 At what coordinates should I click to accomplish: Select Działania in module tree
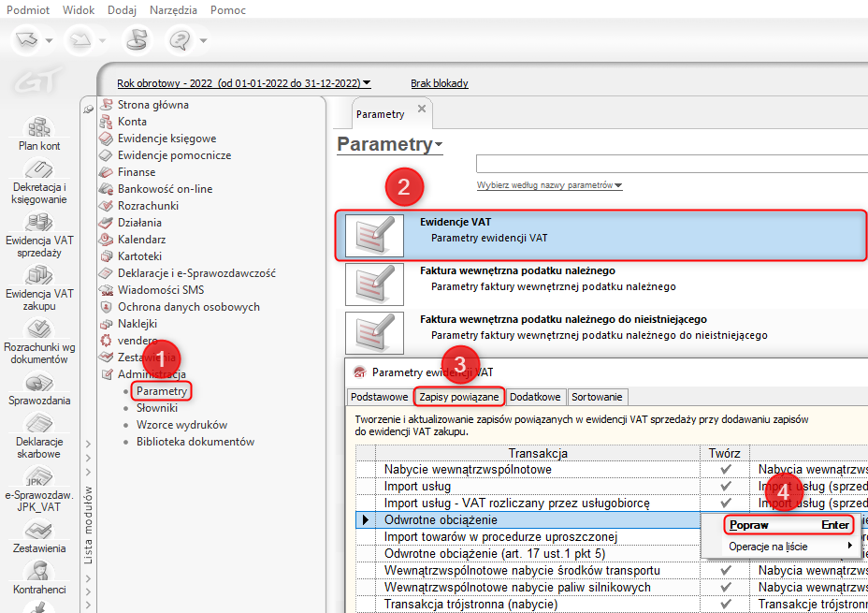(139, 223)
